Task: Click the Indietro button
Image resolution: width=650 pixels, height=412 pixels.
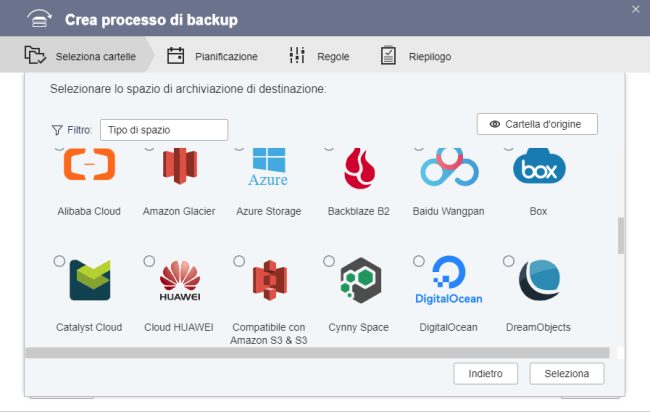Action: pos(485,374)
